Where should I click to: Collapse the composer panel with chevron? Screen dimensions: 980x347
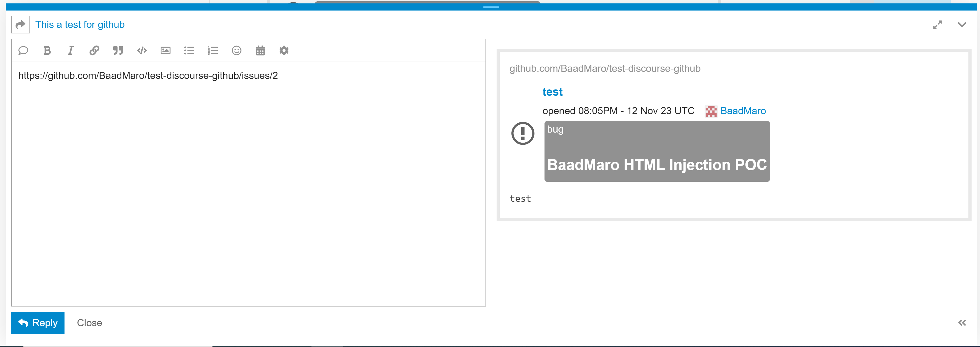(x=962, y=25)
